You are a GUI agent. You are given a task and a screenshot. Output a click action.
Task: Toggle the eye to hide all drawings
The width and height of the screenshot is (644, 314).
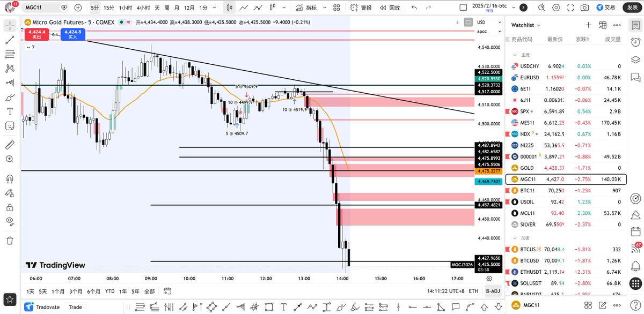pyautogui.click(x=10, y=222)
